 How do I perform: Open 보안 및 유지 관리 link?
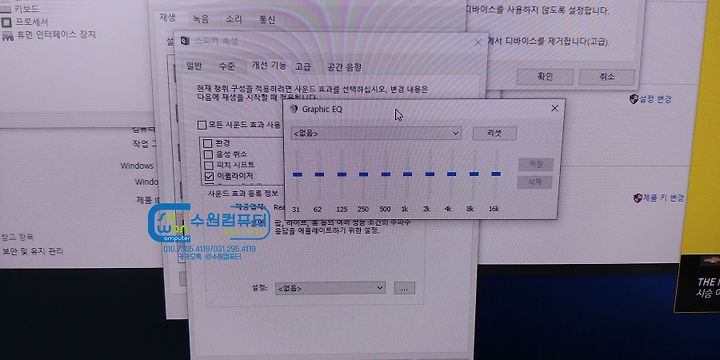tap(33, 251)
